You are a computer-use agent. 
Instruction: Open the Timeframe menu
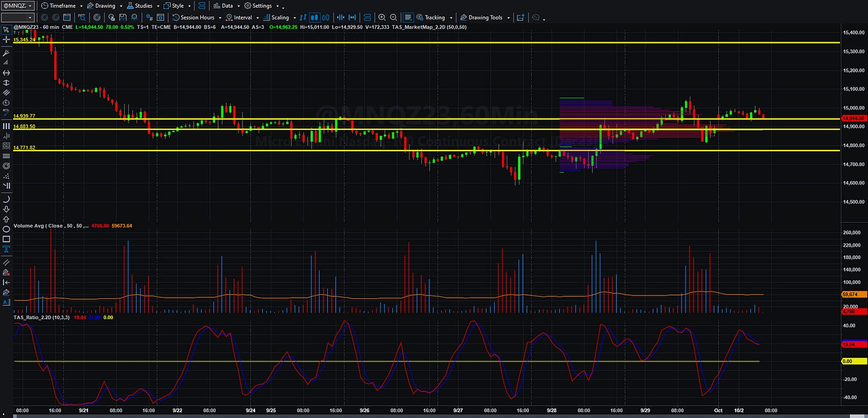point(62,5)
